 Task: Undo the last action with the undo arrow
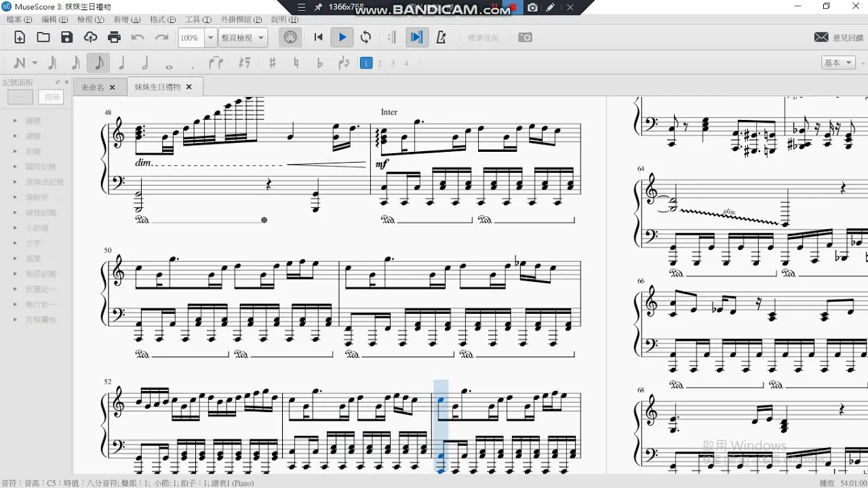pos(138,37)
